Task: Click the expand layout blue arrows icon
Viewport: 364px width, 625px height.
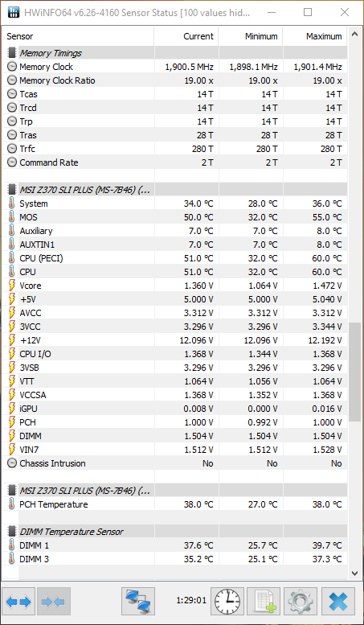Action: [x=18, y=601]
